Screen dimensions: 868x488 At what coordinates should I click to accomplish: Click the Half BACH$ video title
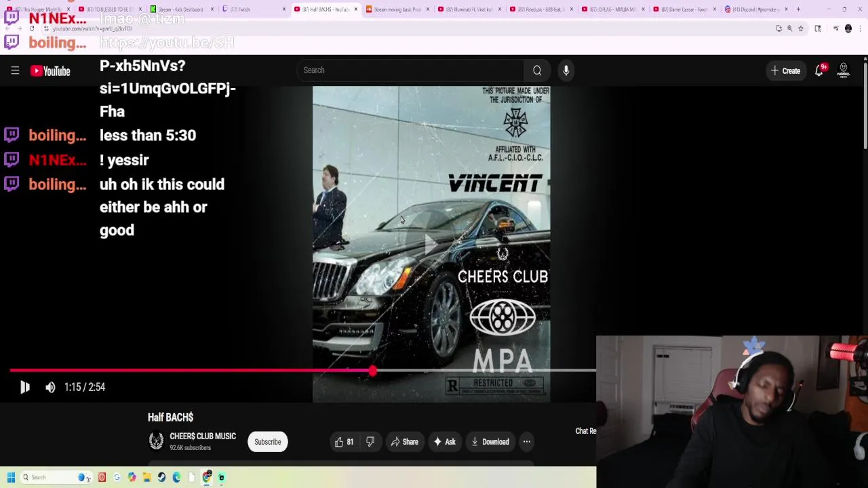(170, 418)
